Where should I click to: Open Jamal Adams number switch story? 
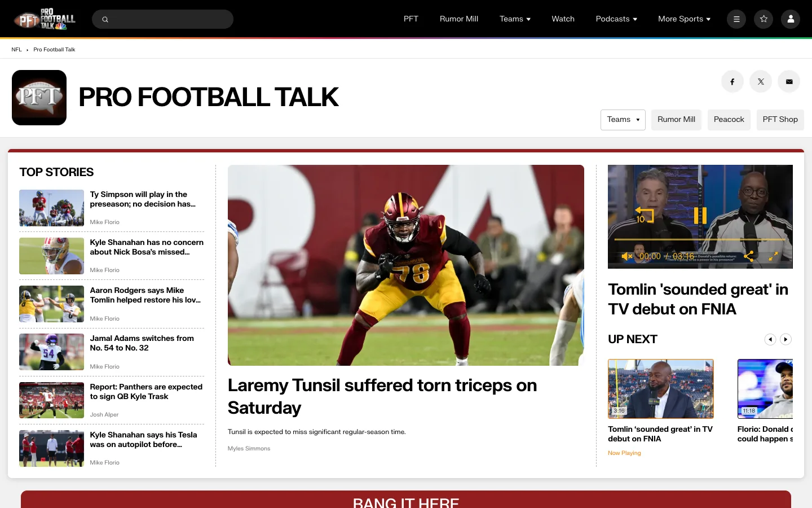click(x=142, y=343)
